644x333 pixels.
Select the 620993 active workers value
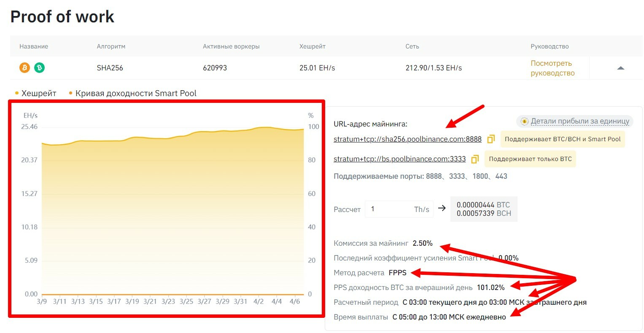pos(215,68)
